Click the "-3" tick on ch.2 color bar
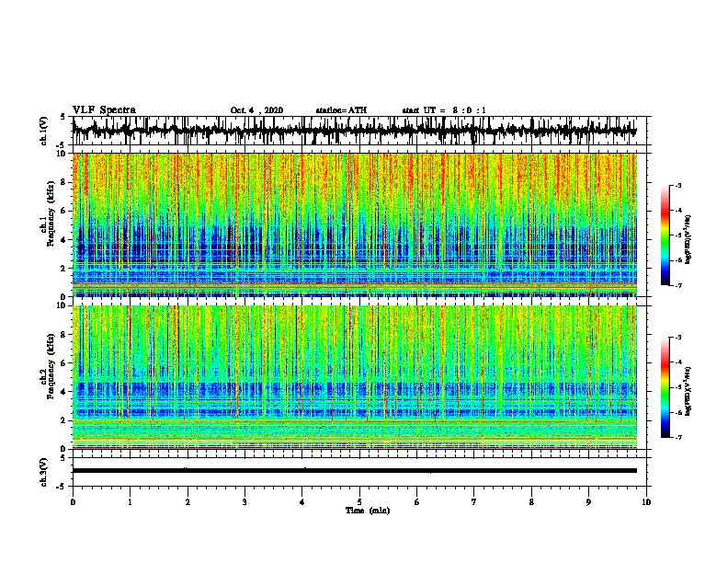 (x=677, y=338)
